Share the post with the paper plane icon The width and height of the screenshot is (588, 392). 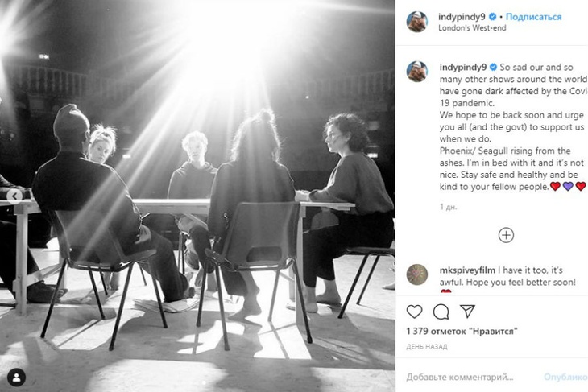[468, 311]
